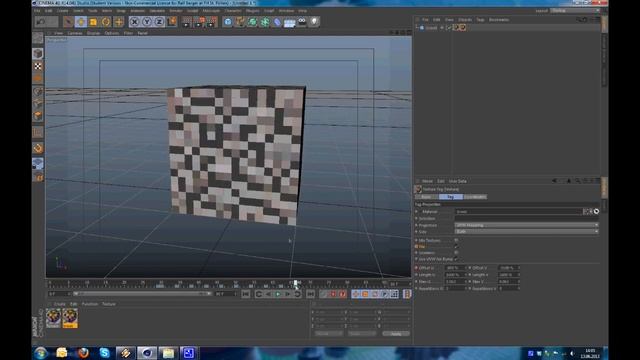This screenshot has width=640, height=360.
Task: Switch to Texture mode checkerboard icon
Action: click(x=38, y=66)
